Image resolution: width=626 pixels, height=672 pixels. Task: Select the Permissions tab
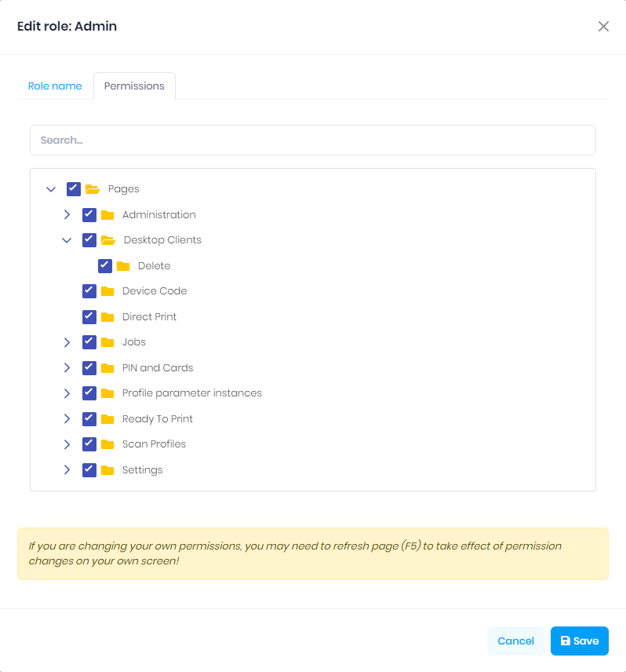(x=134, y=86)
